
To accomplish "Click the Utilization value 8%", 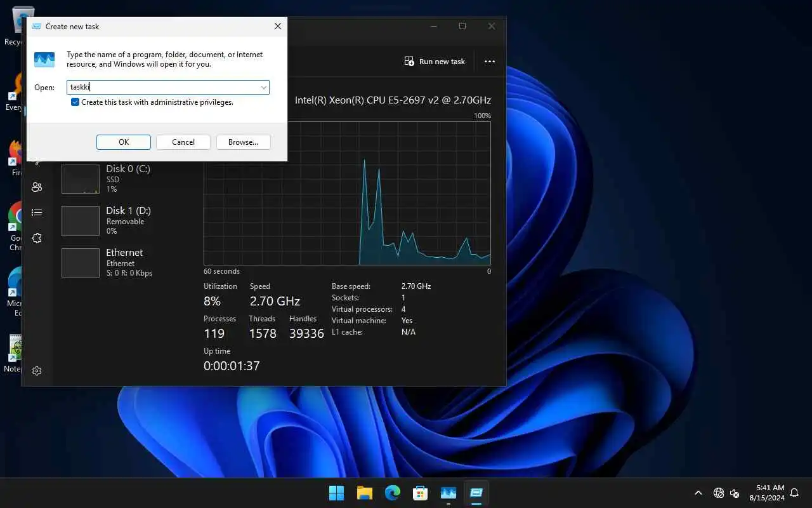I will point(212,301).
